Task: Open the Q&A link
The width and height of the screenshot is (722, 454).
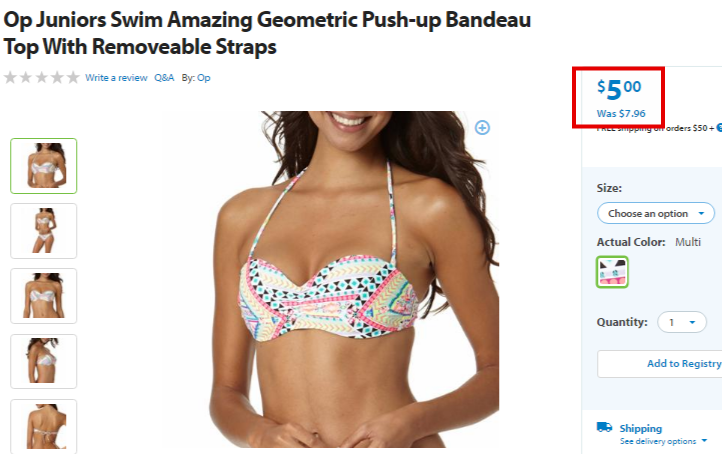Action: tap(164, 78)
